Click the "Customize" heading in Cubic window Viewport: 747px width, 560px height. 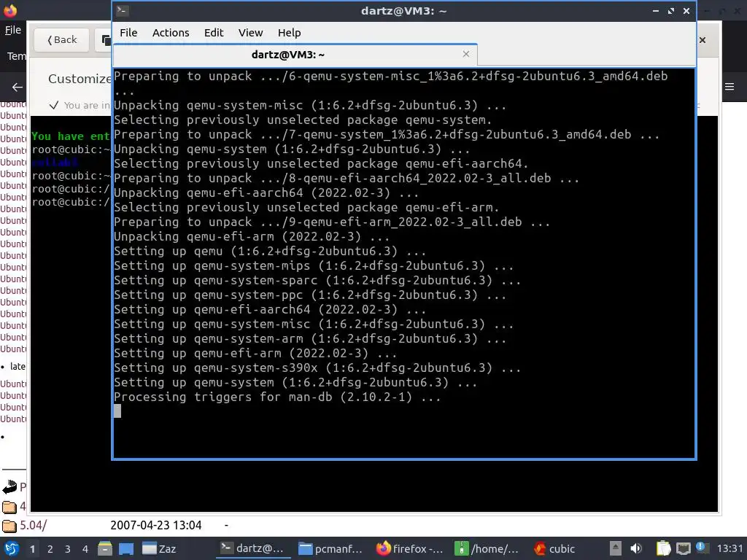click(80, 79)
